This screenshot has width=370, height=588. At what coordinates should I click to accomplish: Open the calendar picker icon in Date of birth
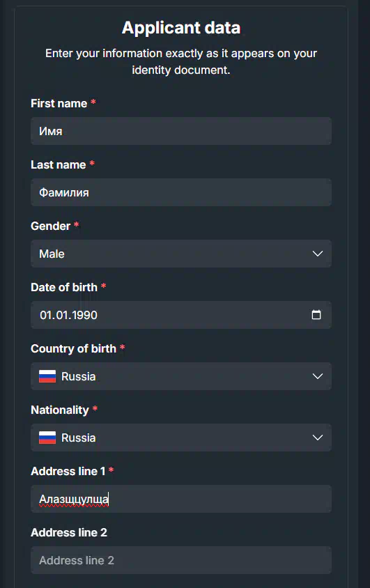coord(316,315)
